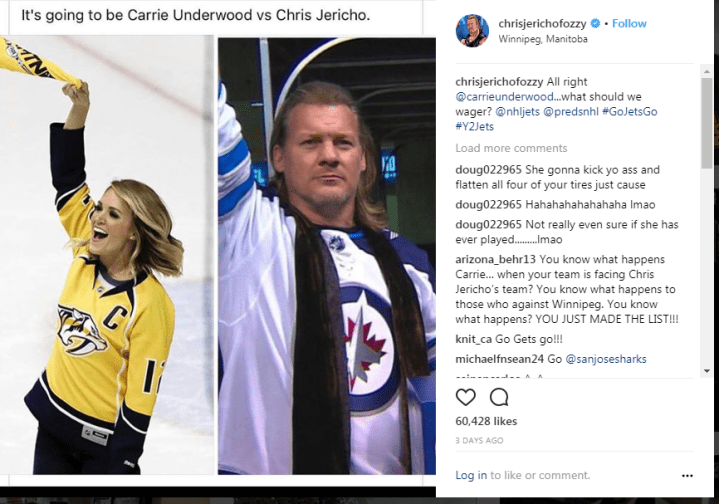
Task: Open the Winnipeg, Manitoba location
Action: tap(543, 39)
